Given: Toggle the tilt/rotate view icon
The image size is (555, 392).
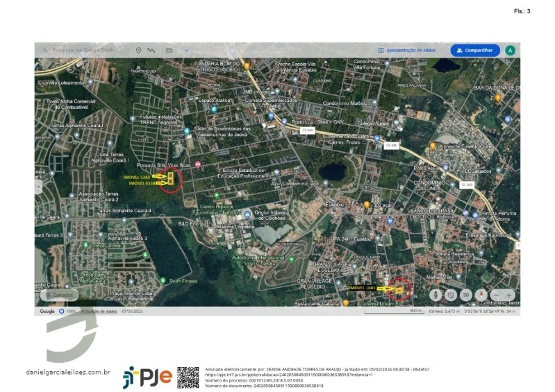Looking at the screenshot, I should [451, 295].
